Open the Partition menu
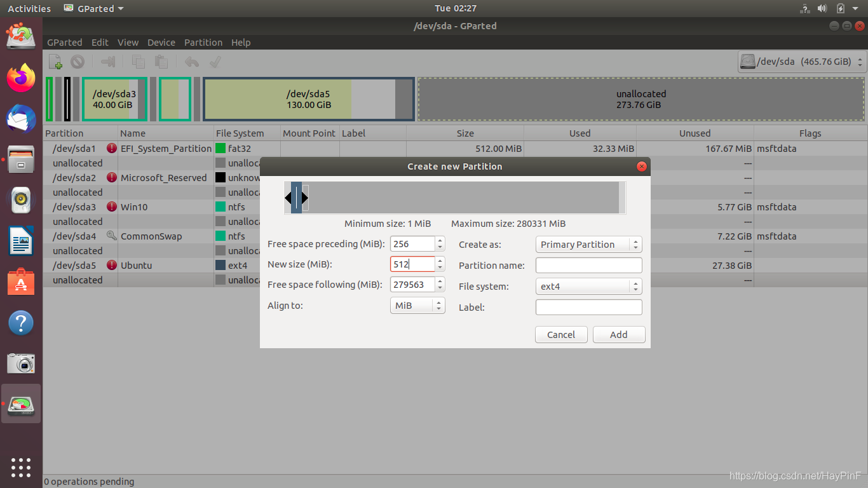 [203, 43]
